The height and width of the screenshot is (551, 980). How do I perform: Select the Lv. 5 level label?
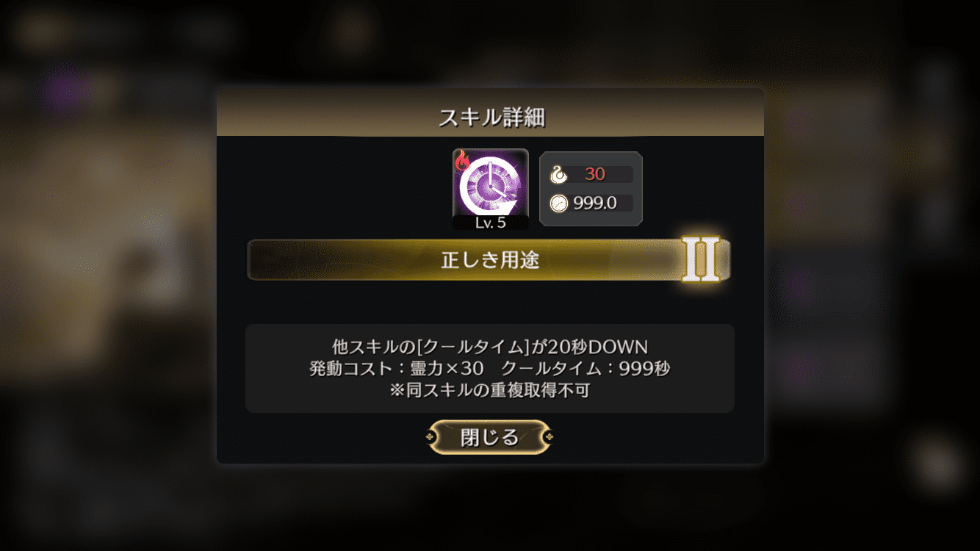click(490, 223)
